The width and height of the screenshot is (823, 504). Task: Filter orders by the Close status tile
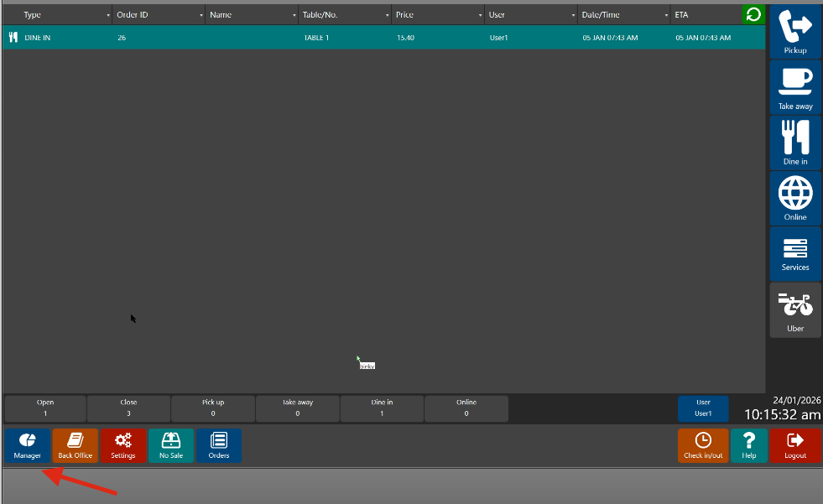click(128, 408)
